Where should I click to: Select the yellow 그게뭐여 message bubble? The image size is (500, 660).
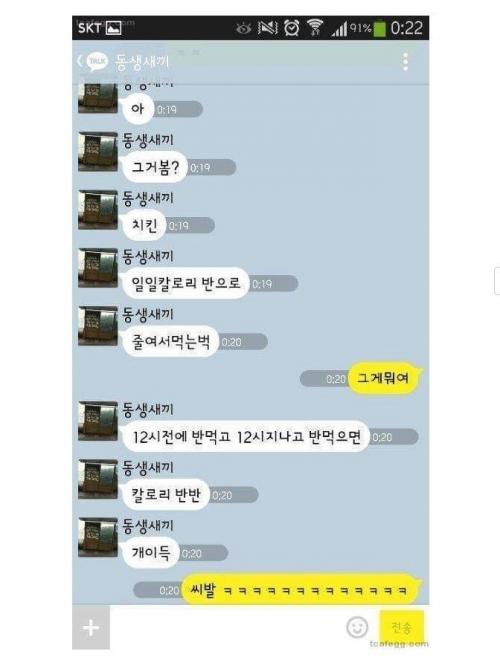coord(383,378)
